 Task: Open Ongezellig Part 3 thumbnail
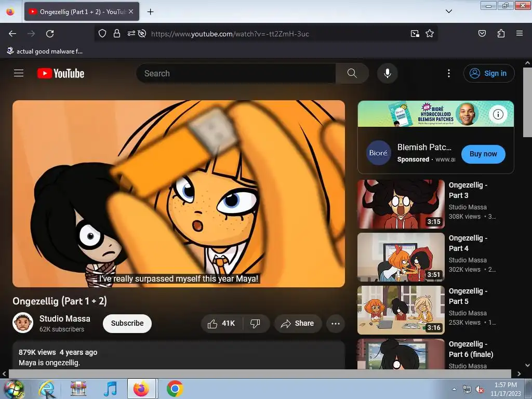point(401,204)
